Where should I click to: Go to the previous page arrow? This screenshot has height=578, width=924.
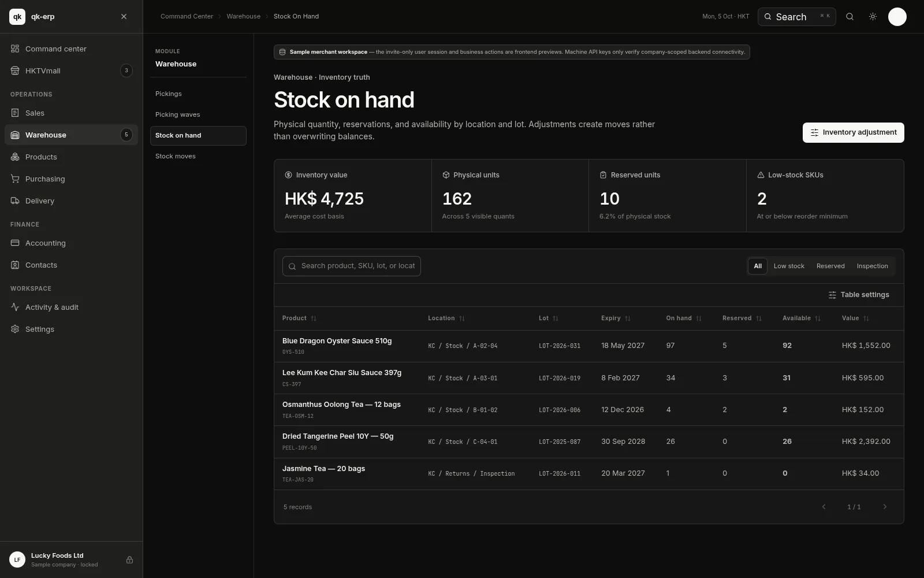click(x=824, y=507)
